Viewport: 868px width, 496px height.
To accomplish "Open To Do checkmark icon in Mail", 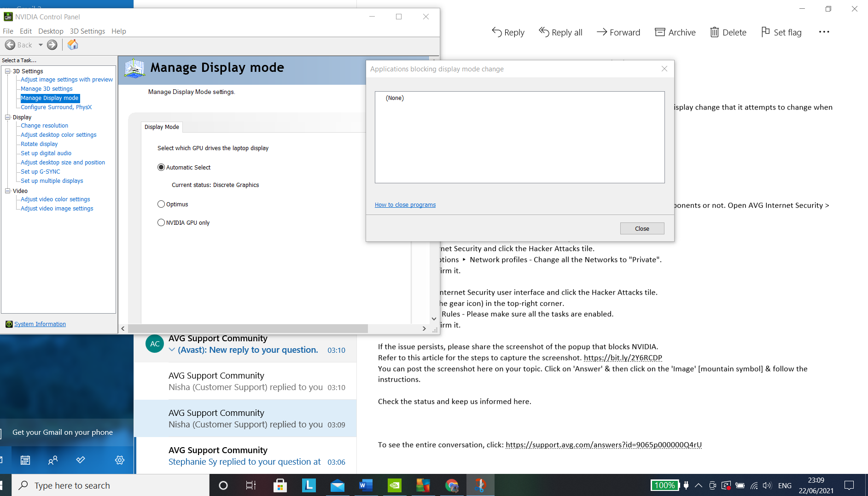I will (x=81, y=460).
